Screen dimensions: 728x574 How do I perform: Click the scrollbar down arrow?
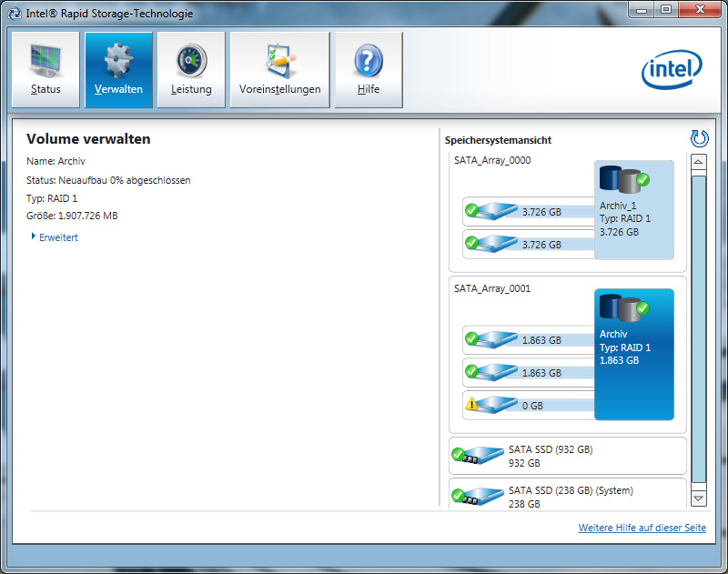coord(699,498)
